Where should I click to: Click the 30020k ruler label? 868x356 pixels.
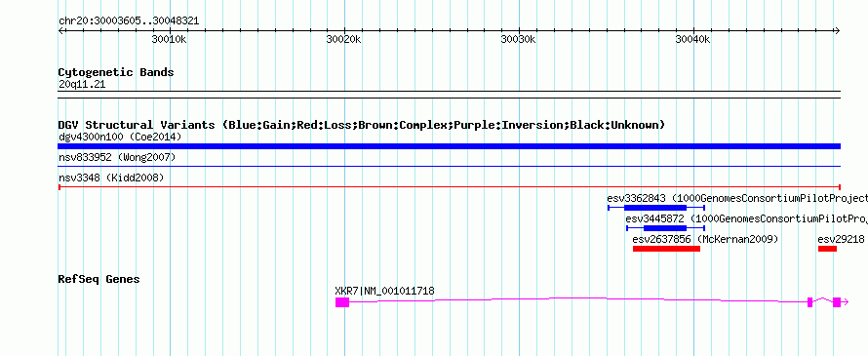coord(343,40)
